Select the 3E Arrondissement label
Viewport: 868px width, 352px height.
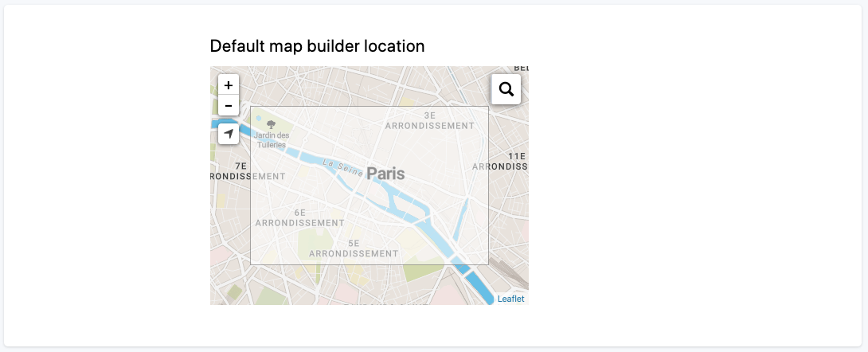430,120
